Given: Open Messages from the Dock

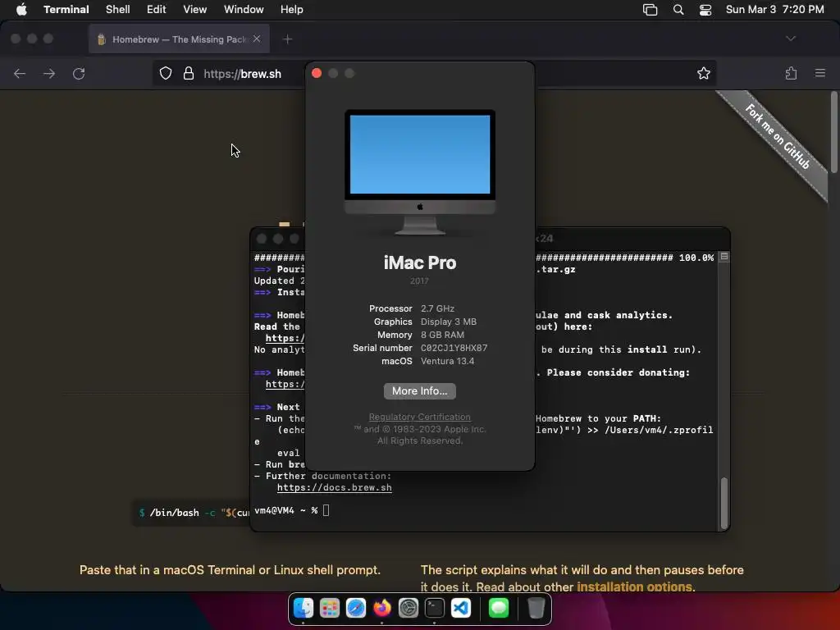Looking at the screenshot, I should [499, 608].
